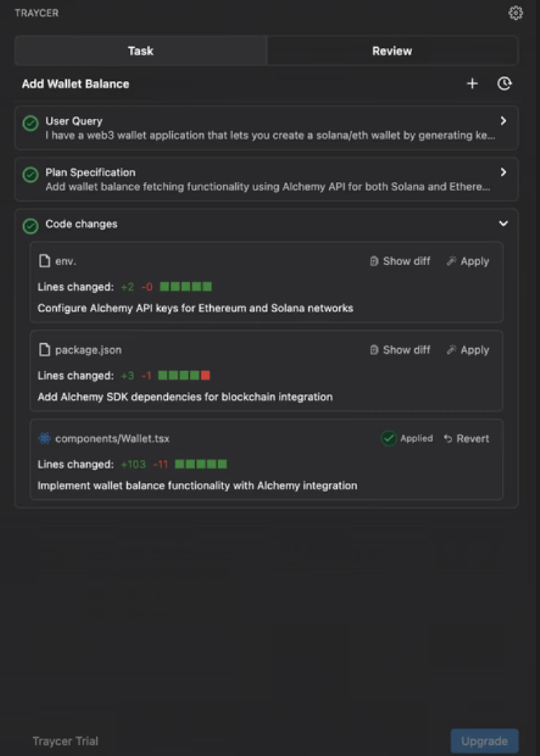Revert changes to components/Wallet.tsx

(467, 439)
